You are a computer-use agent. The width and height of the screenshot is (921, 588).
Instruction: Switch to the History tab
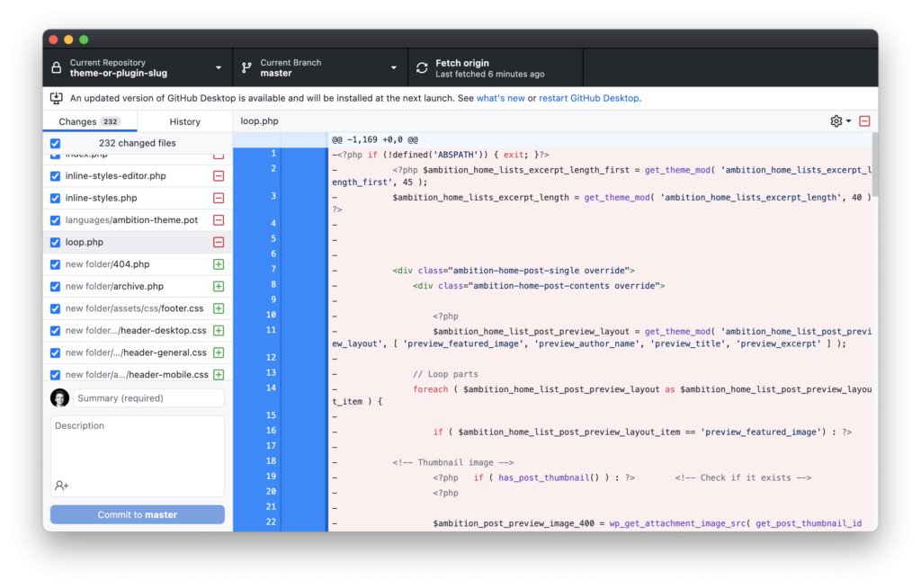point(184,120)
